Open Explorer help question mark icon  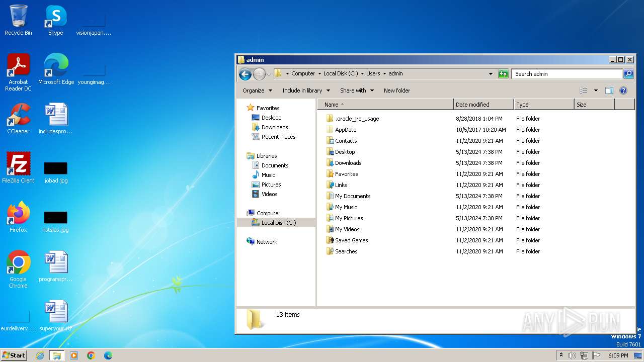623,90
